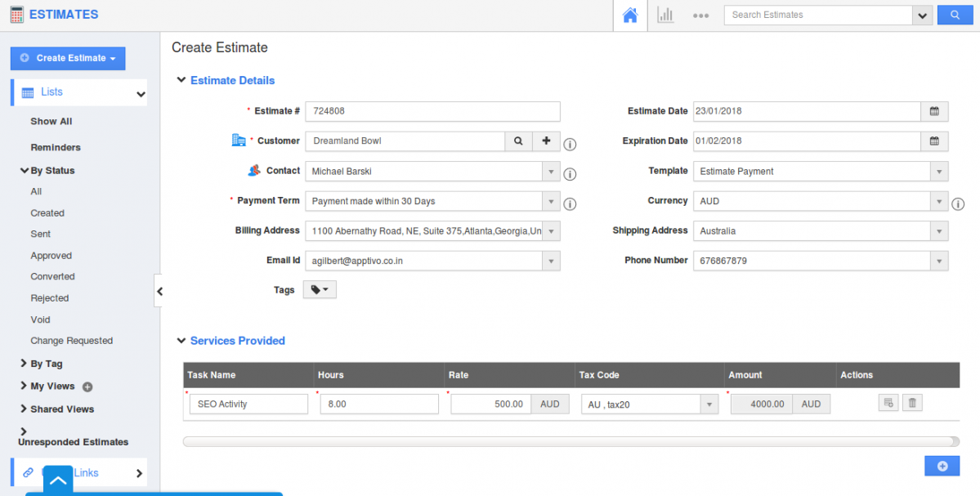Image resolution: width=980 pixels, height=496 pixels.
Task: Click the row notes action icon
Action: coord(888,403)
